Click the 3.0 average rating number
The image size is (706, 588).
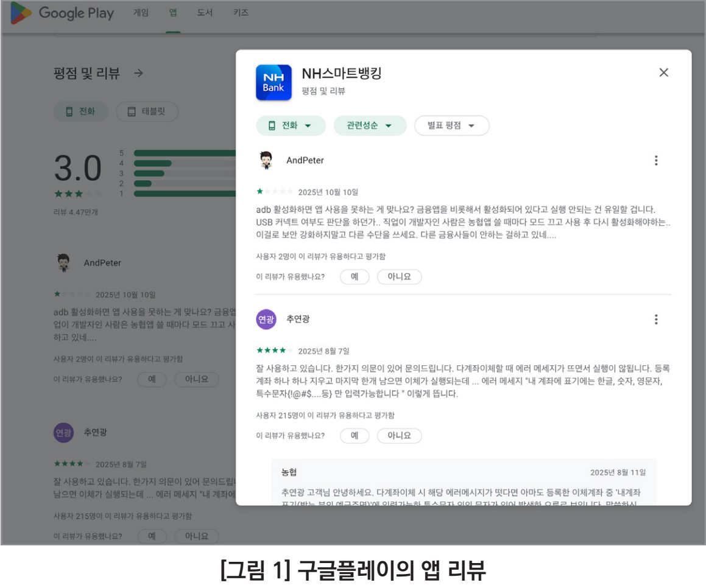78,168
